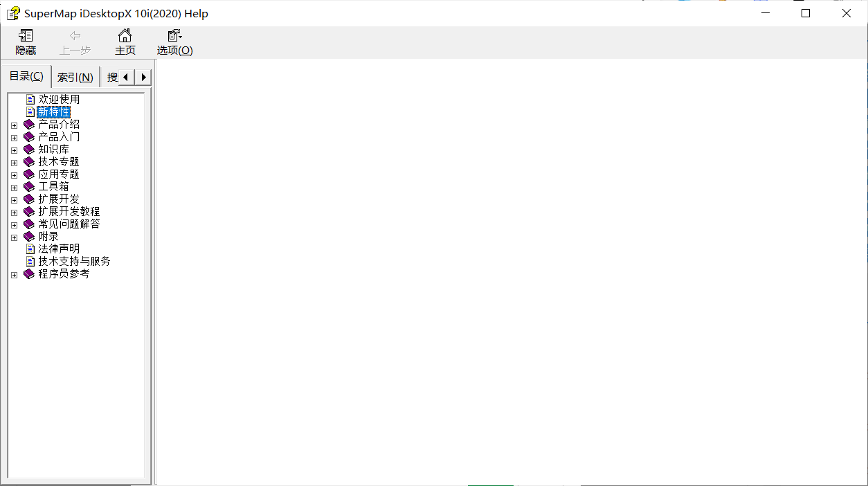Click the page icon beside 技术支持与服务
Viewport: 868px width, 486px height.
(30, 261)
